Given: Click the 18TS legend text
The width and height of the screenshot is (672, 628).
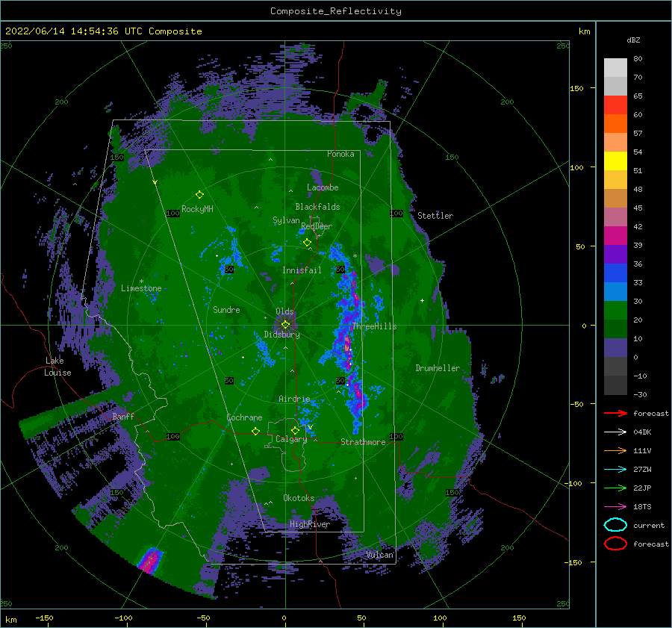Looking at the screenshot, I should tap(642, 507).
